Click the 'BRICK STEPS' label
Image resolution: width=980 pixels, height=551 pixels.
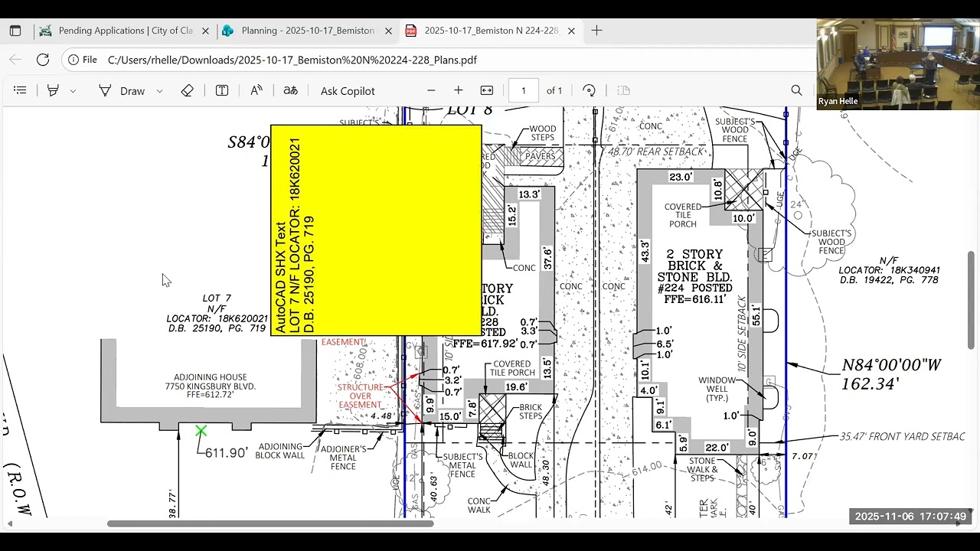[531, 412]
